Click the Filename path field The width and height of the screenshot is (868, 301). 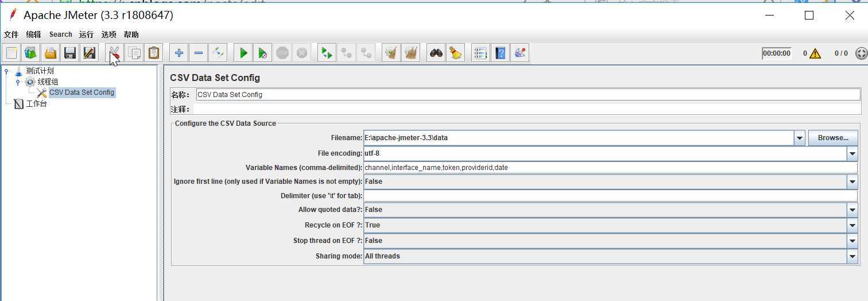[x=579, y=138]
